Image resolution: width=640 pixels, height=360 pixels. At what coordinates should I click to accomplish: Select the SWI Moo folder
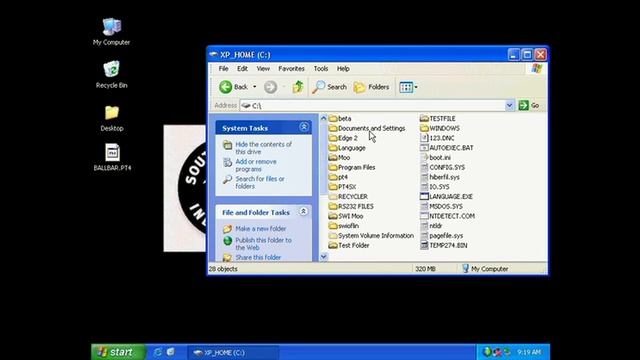tap(346, 216)
